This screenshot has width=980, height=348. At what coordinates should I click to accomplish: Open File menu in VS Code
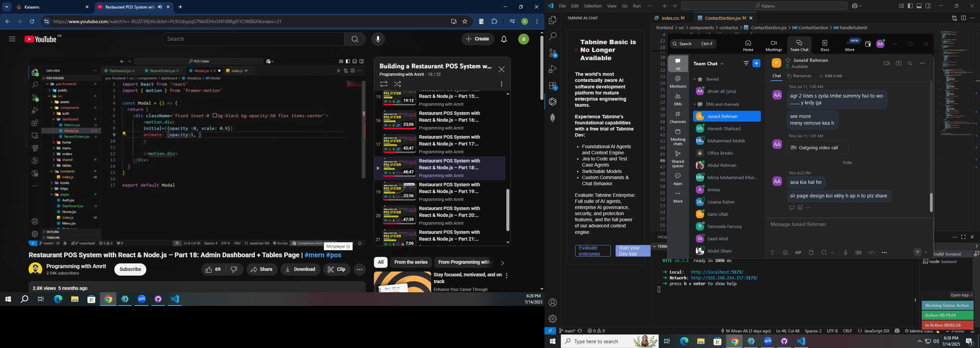tap(562, 6)
